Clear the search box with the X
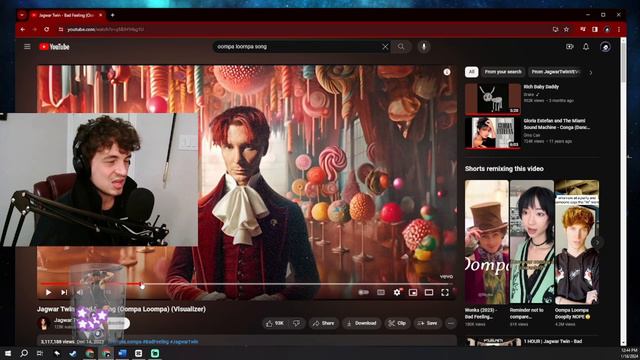 click(385, 47)
